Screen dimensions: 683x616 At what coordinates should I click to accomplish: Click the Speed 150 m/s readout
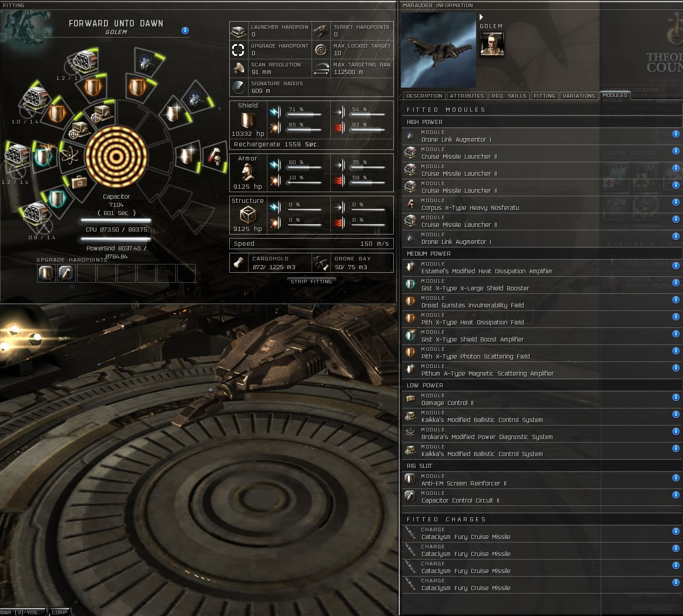(311, 243)
